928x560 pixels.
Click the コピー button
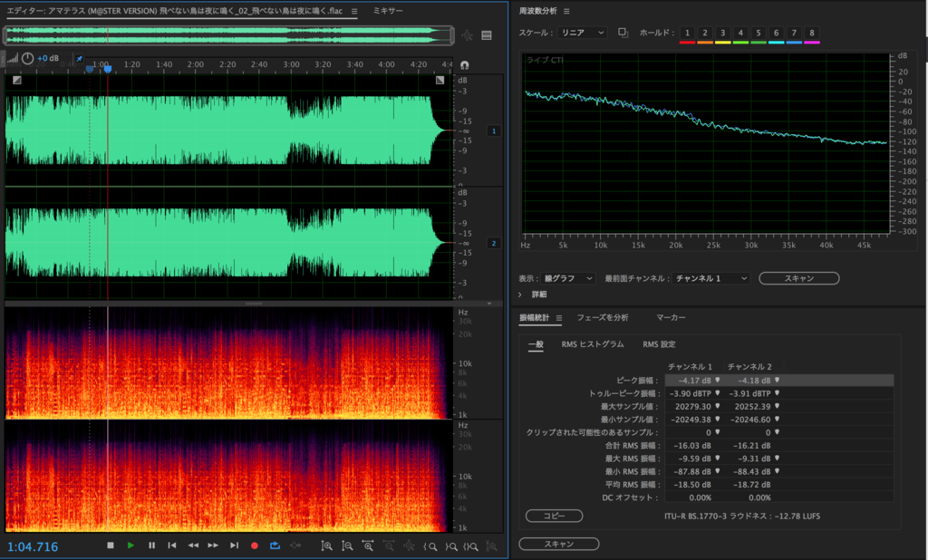[x=554, y=516]
